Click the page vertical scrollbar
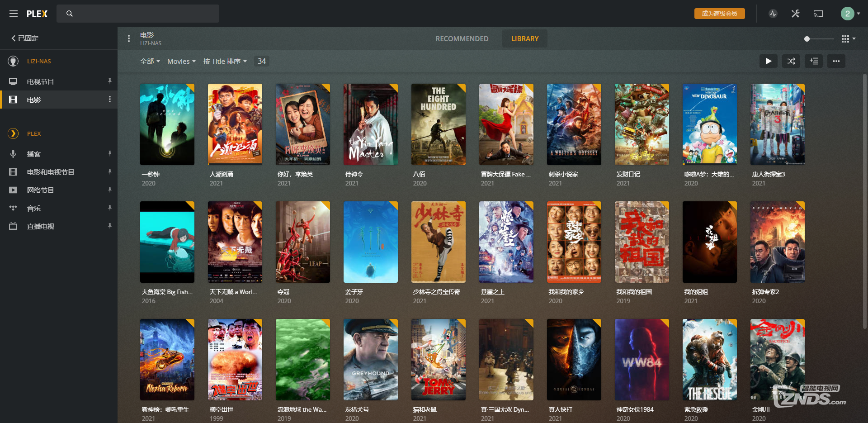This screenshot has width=868, height=423. pyautogui.click(x=864, y=201)
